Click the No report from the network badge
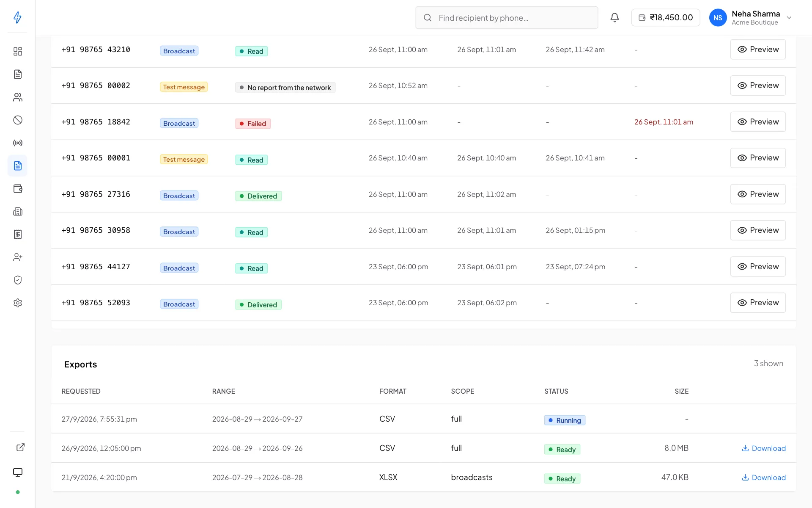 (285, 88)
